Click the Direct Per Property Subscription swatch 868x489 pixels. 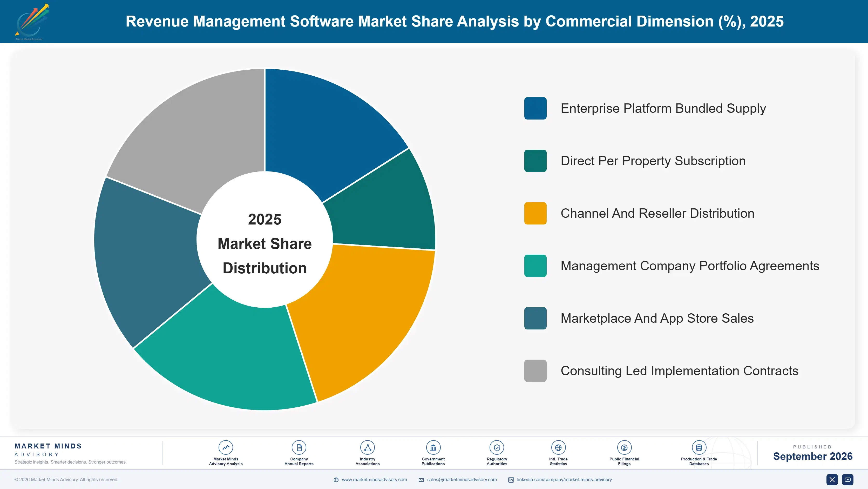point(535,161)
